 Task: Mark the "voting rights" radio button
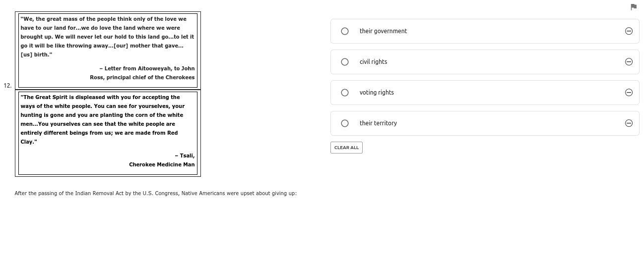(x=345, y=93)
